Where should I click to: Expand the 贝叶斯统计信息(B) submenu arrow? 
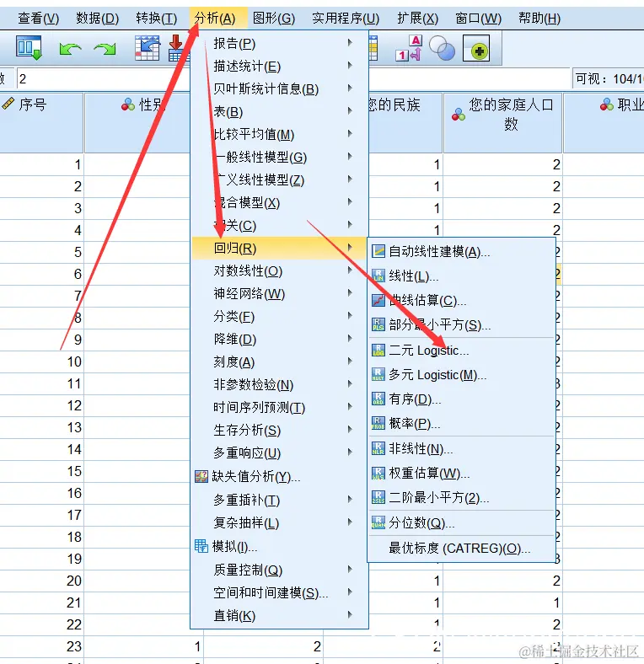coord(350,88)
